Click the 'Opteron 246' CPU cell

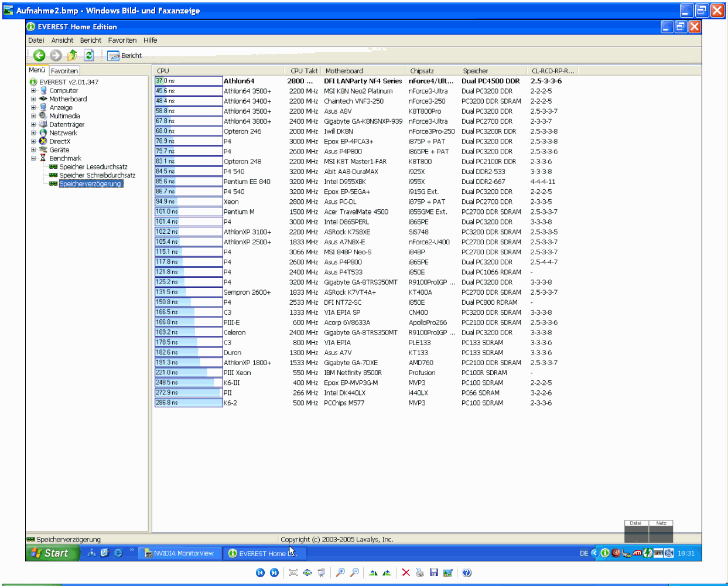point(242,132)
